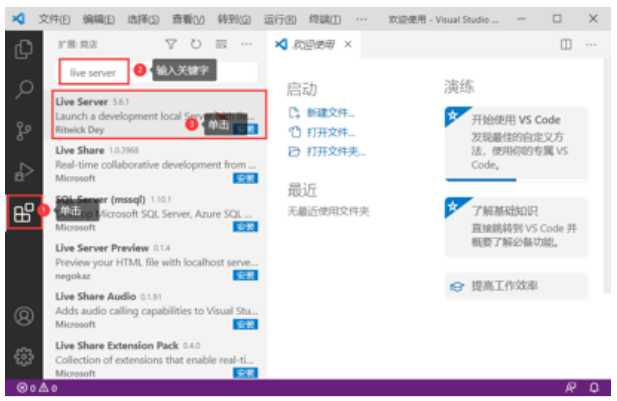This screenshot has width=617, height=401.
Task: Click the welcome page vertical scrollbar
Action: click(607, 175)
